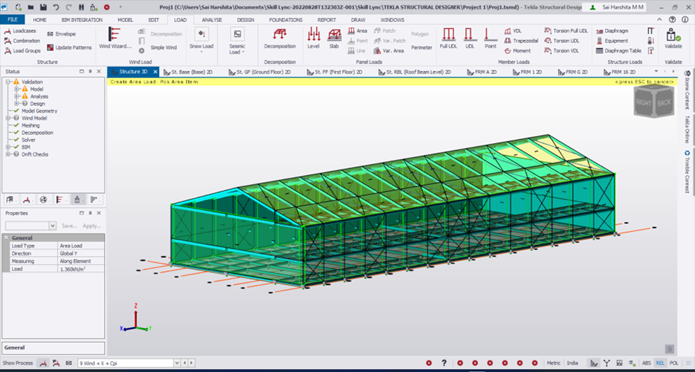Open the Loadcases dialog

[20, 31]
